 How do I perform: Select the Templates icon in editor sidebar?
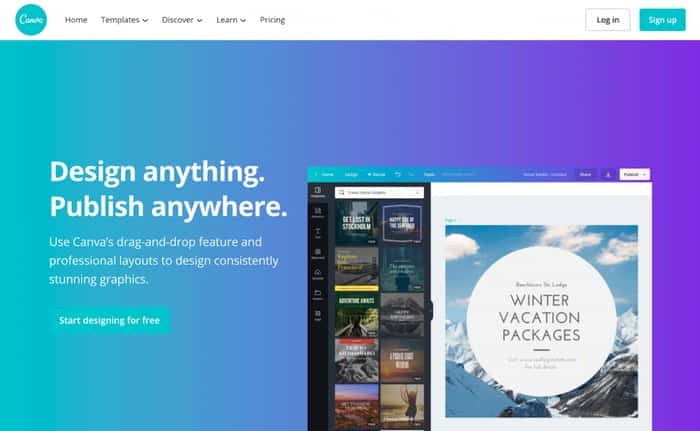tap(318, 192)
